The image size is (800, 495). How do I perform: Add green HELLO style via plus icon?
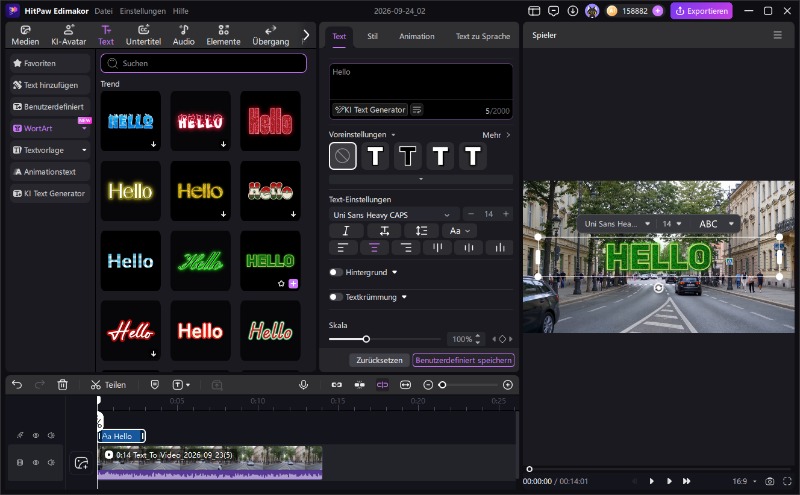[x=293, y=284]
